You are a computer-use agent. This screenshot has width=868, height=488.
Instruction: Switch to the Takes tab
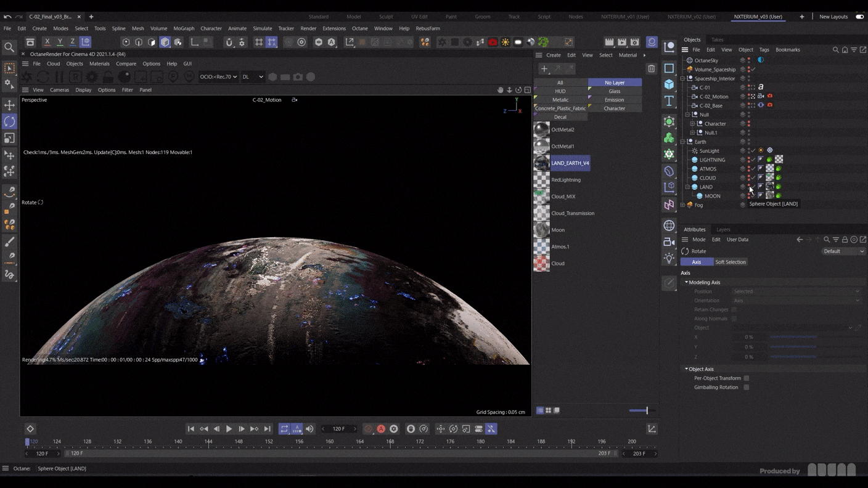point(717,40)
